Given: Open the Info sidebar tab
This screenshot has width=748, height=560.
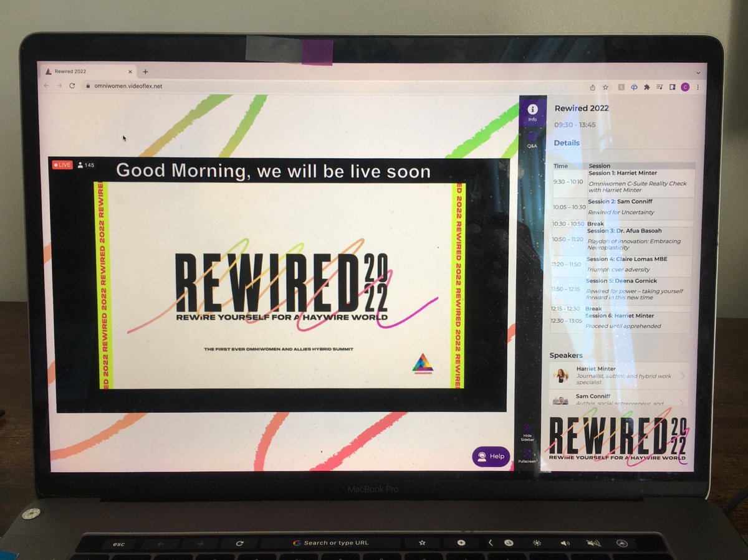Looking at the screenshot, I should point(532,113).
